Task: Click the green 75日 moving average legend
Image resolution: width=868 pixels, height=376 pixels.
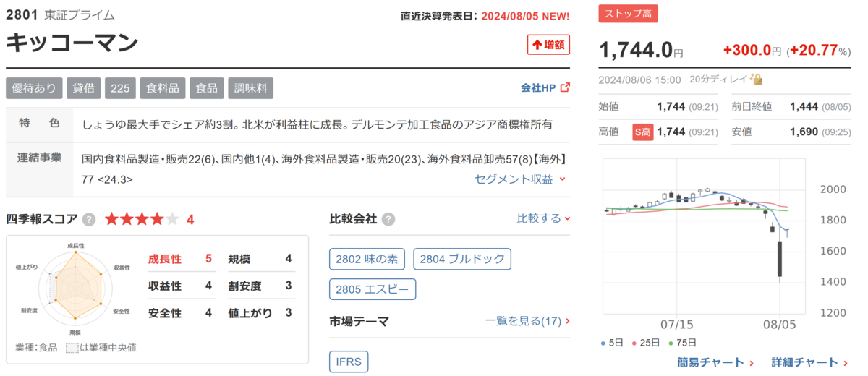Action: point(682,343)
